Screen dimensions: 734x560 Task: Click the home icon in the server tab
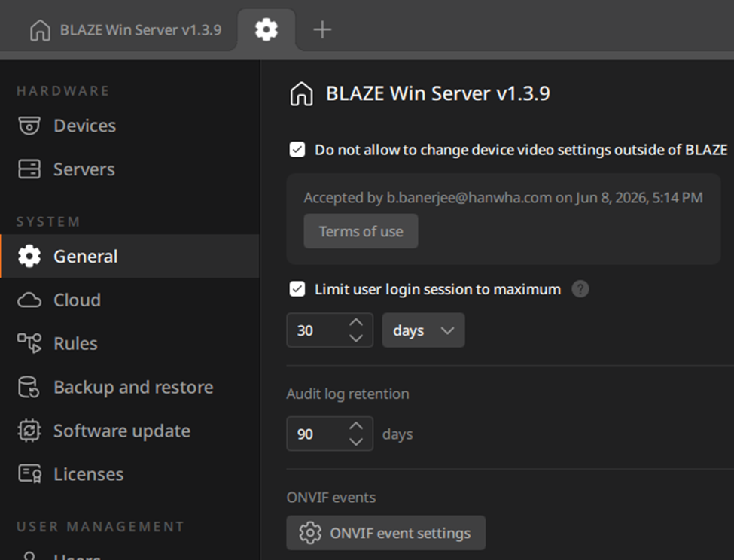40,30
